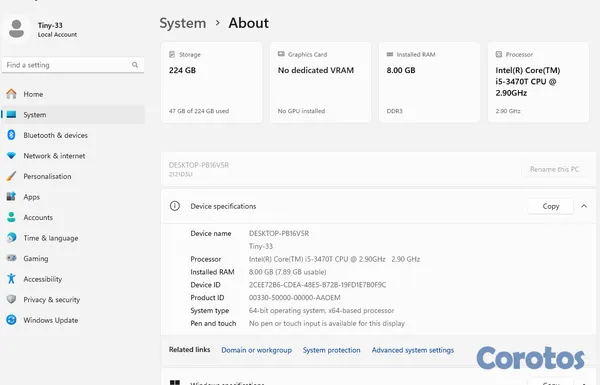Open Home settings page
This screenshot has height=385, width=600.
pos(73,94)
